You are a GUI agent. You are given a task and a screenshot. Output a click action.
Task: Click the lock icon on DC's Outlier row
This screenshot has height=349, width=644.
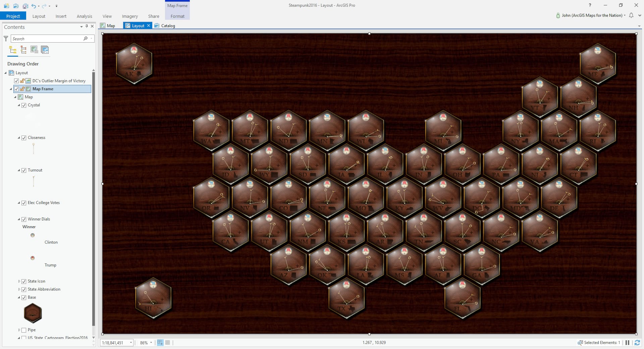tap(22, 81)
